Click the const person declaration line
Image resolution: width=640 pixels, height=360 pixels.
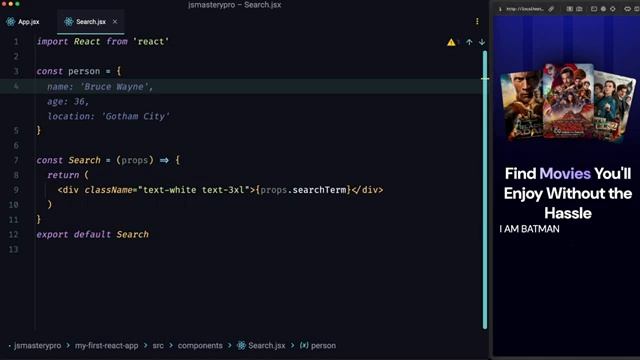79,71
